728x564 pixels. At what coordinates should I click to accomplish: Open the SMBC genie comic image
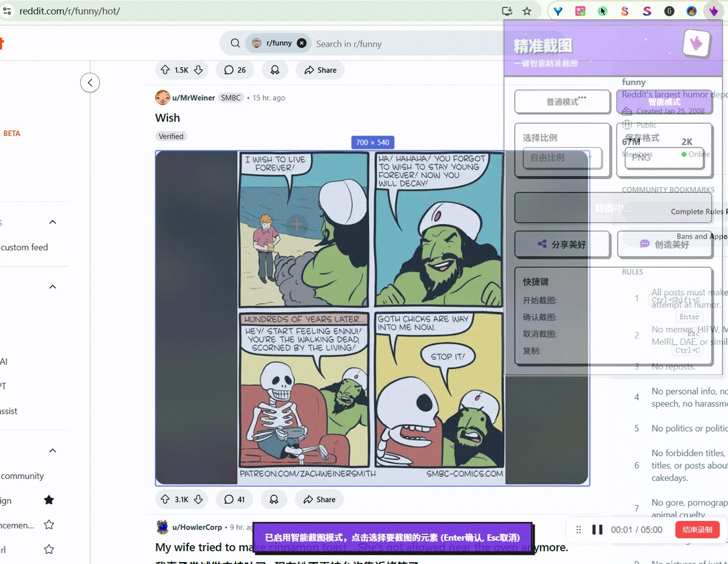[x=372, y=318]
